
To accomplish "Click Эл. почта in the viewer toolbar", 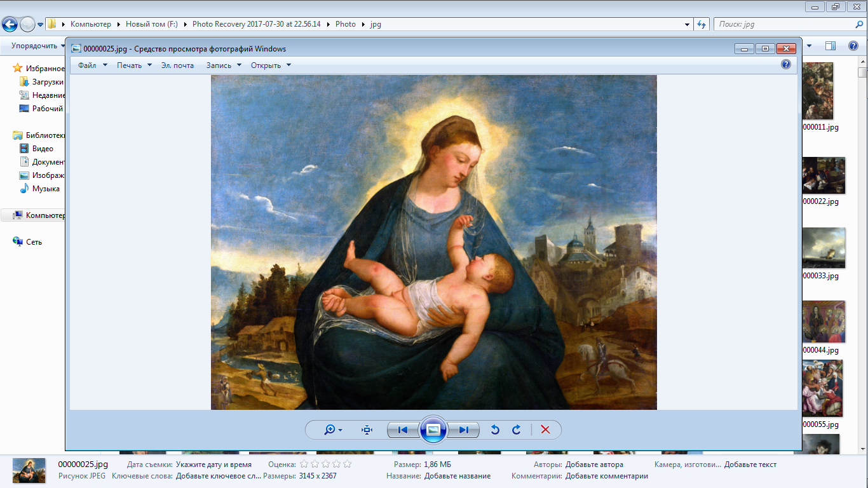I will pos(177,65).
